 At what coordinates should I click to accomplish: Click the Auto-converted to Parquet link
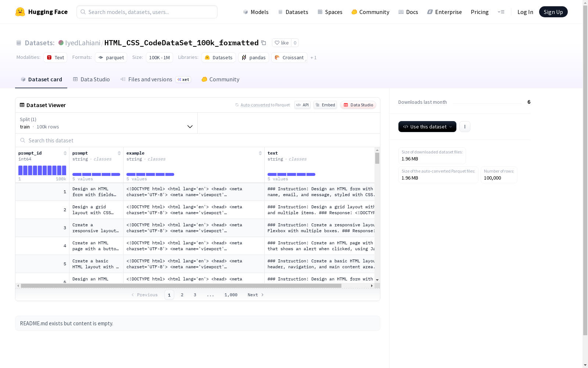click(x=265, y=105)
